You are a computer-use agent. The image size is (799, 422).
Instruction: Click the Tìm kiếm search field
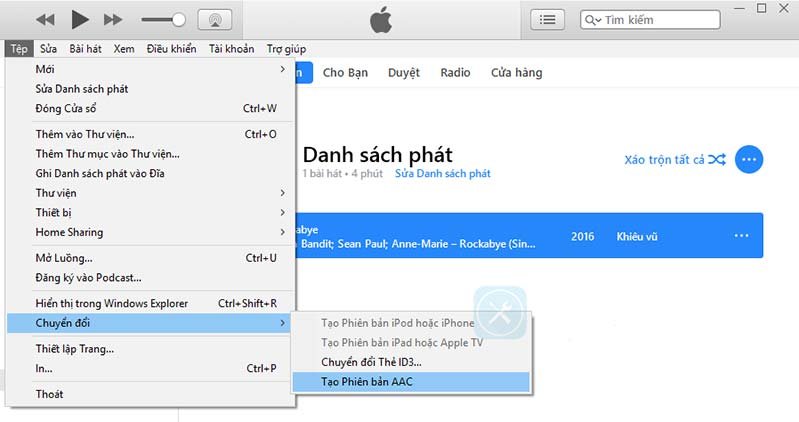point(650,20)
